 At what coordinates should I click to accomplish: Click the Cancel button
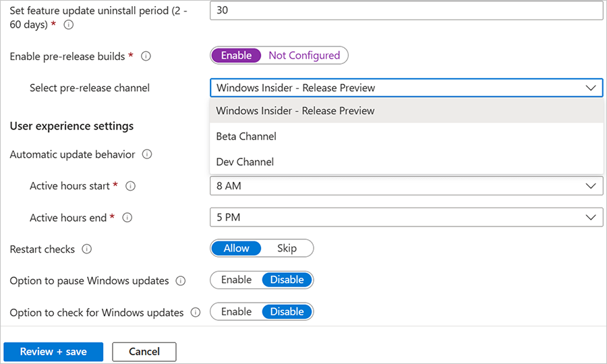[x=144, y=351]
